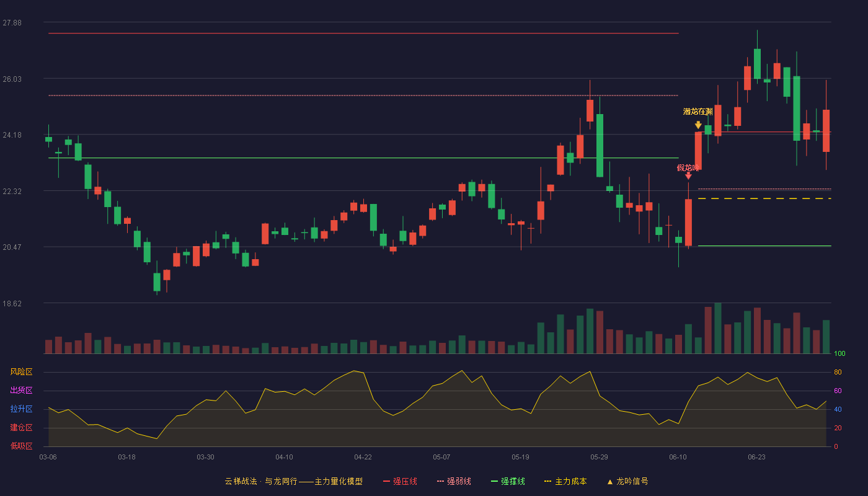
Task: Click the 风险区 zone label
Action: coord(21,372)
